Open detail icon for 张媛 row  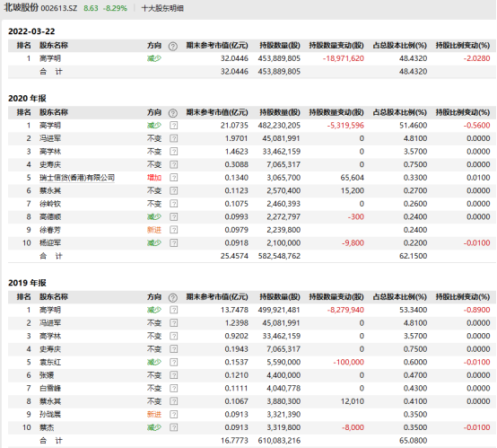(x=173, y=375)
